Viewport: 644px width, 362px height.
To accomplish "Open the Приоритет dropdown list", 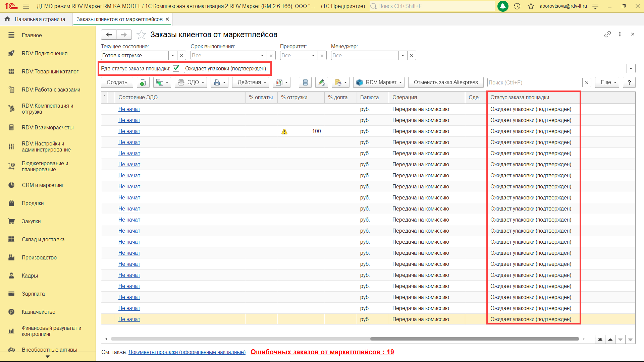I will 313,56.
